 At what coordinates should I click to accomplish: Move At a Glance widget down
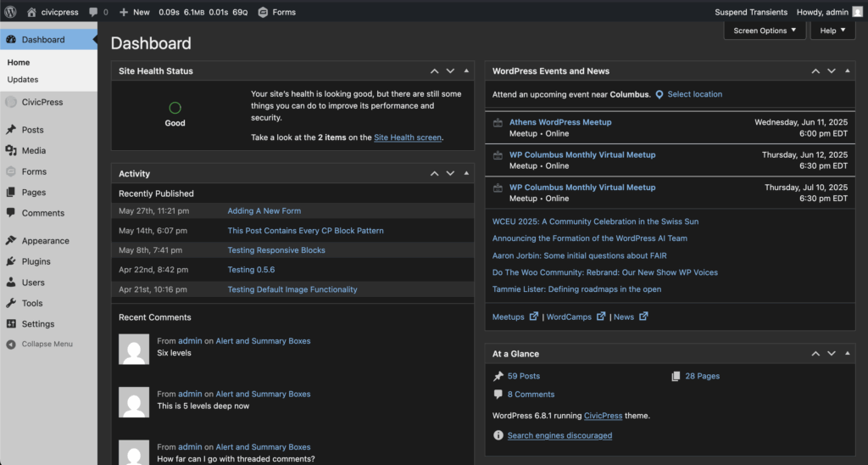[831, 354]
